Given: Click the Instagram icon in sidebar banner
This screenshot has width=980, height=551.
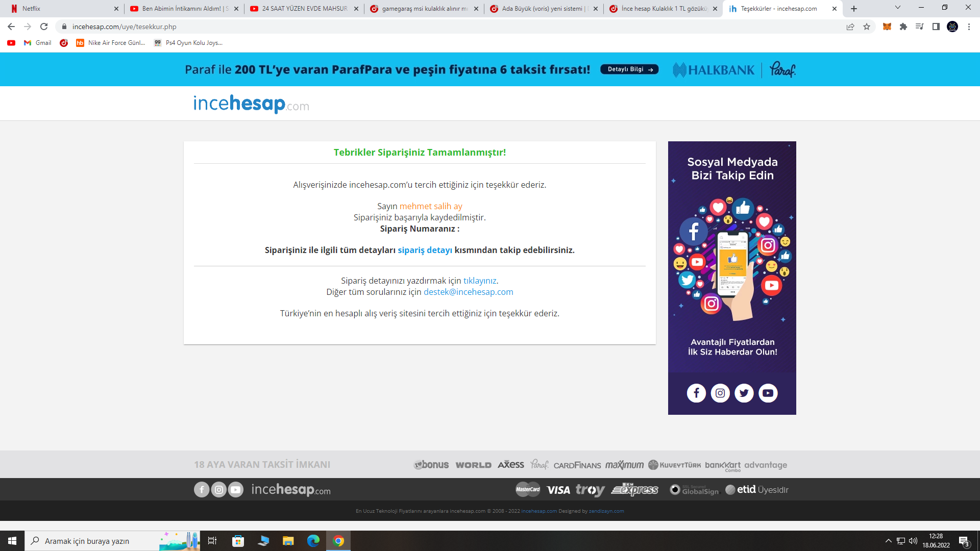Looking at the screenshot, I should [720, 393].
